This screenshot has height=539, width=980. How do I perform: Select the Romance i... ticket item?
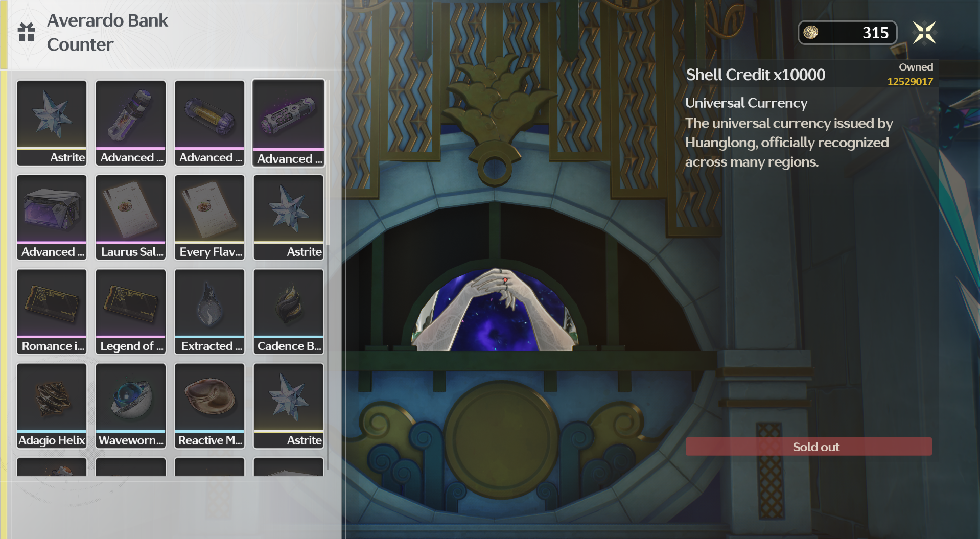(x=52, y=312)
